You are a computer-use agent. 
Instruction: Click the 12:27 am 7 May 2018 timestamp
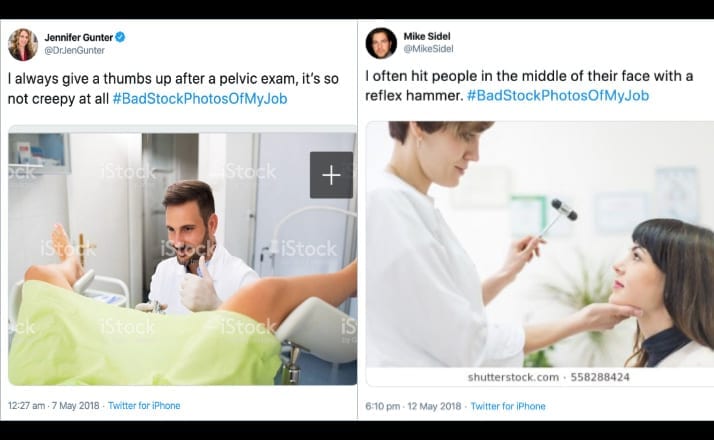54,405
